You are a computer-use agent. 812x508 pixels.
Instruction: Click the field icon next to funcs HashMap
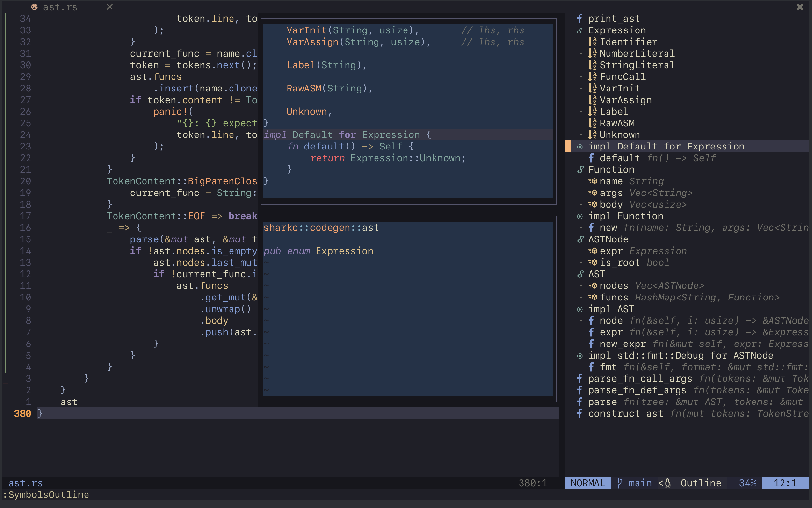pos(593,297)
